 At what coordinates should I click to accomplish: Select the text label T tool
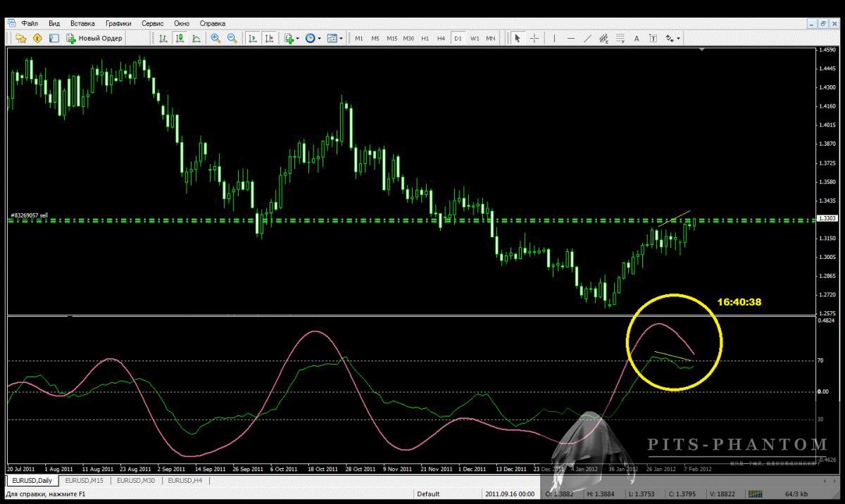pyautogui.click(x=653, y=38)
